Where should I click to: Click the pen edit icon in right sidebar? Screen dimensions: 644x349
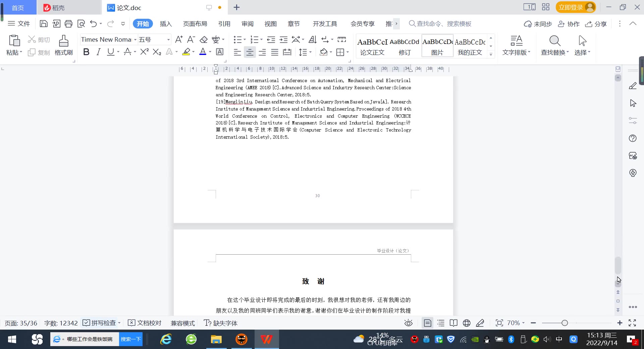633,86
